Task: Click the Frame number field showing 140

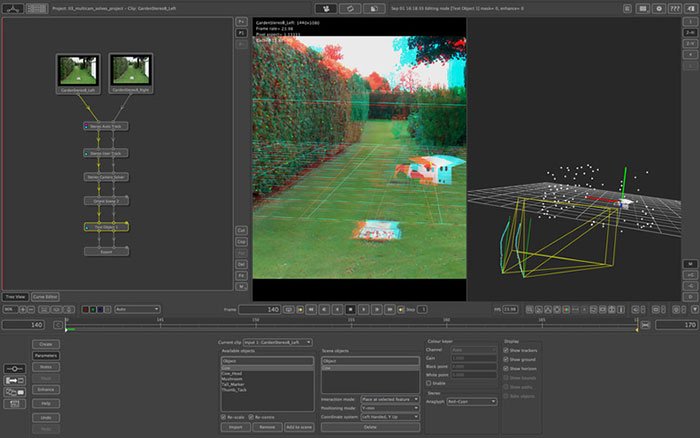Action: [259, 309]
